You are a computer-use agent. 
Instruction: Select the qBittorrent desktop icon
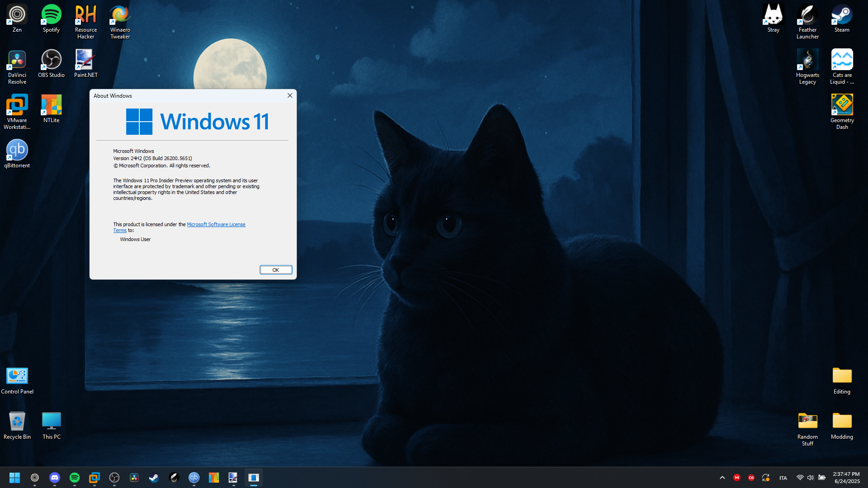point(17,154)
